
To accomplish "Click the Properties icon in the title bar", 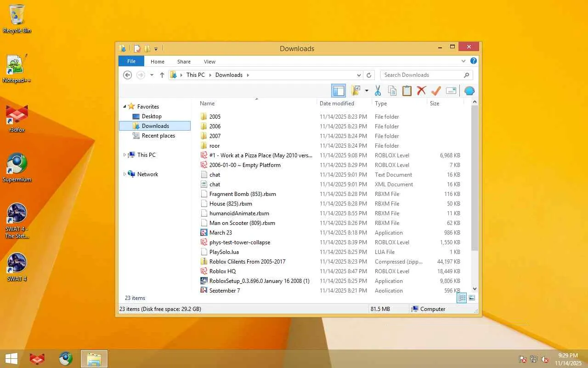I will (x=137, y=49).
